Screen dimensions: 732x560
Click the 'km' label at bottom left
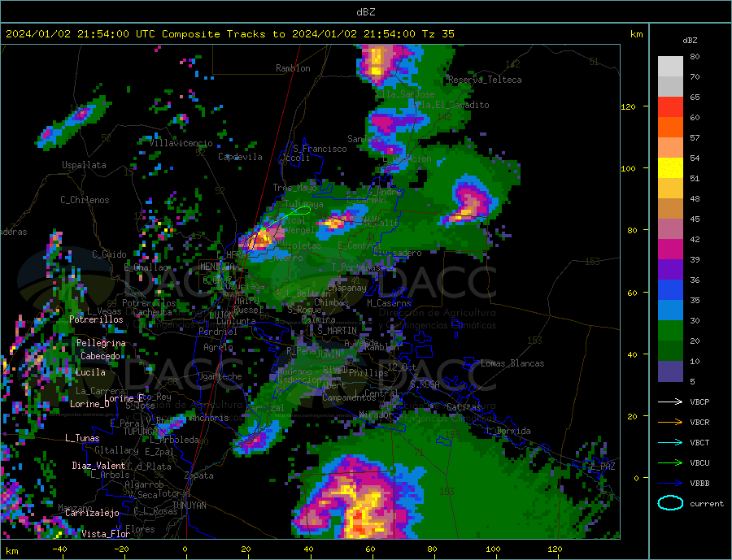[12, 551]
